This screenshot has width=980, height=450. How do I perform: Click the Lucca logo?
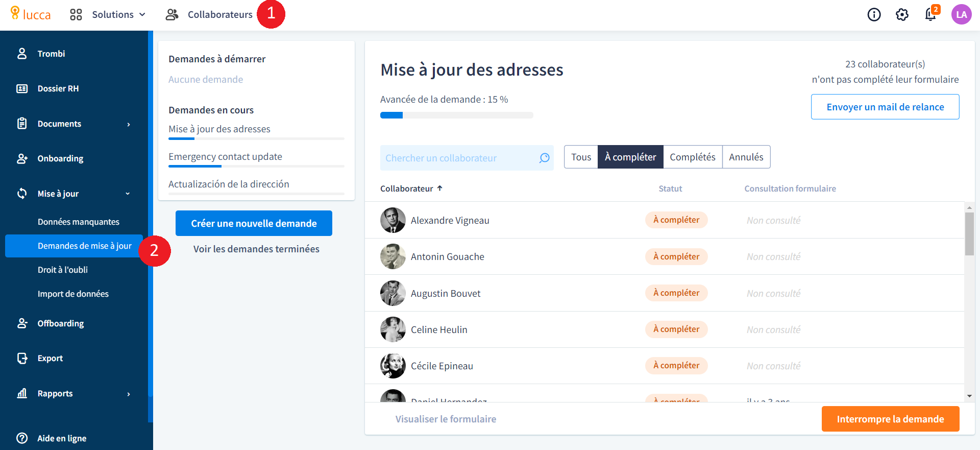[x=31, y=14]
